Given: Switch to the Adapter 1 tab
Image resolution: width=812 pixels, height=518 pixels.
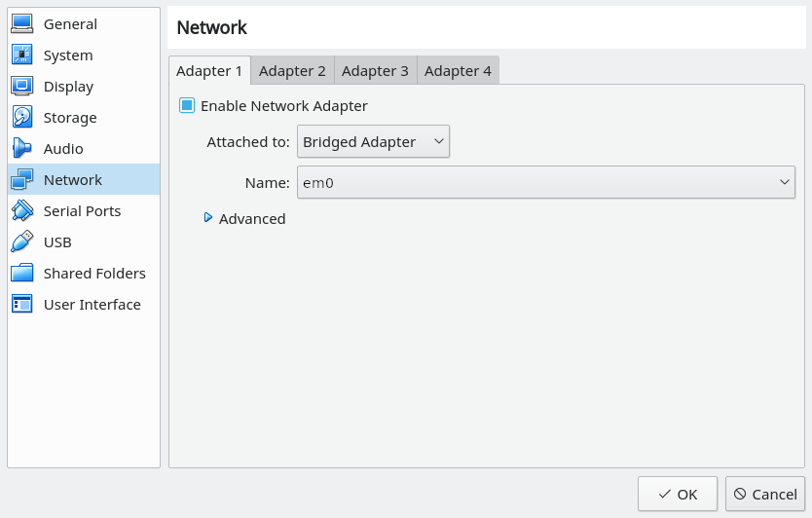Looking at the screenshot, I should [209, 70].
